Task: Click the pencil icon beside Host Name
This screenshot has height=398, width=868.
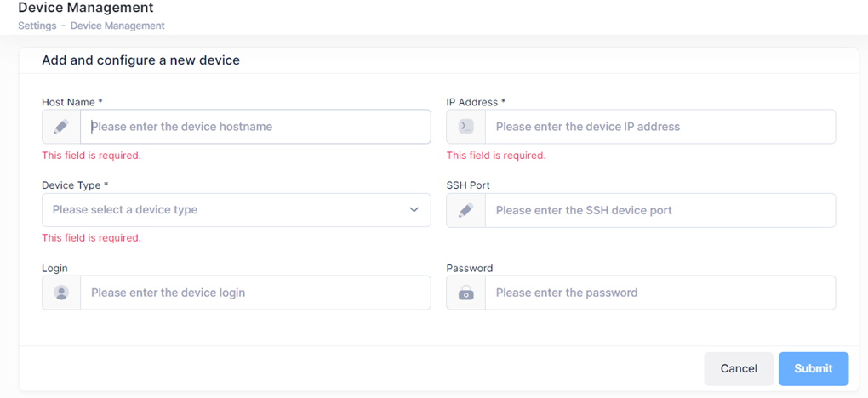Action: [61, 127]
